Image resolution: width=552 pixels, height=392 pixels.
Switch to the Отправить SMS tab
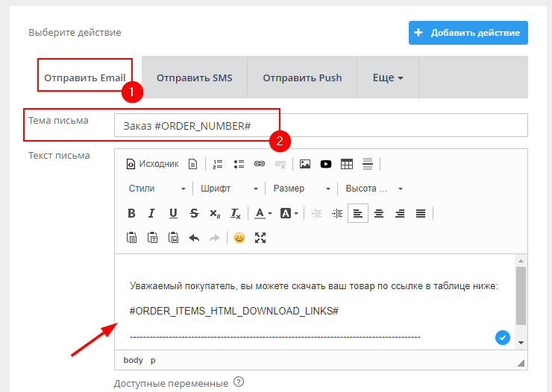click(194, 78)
